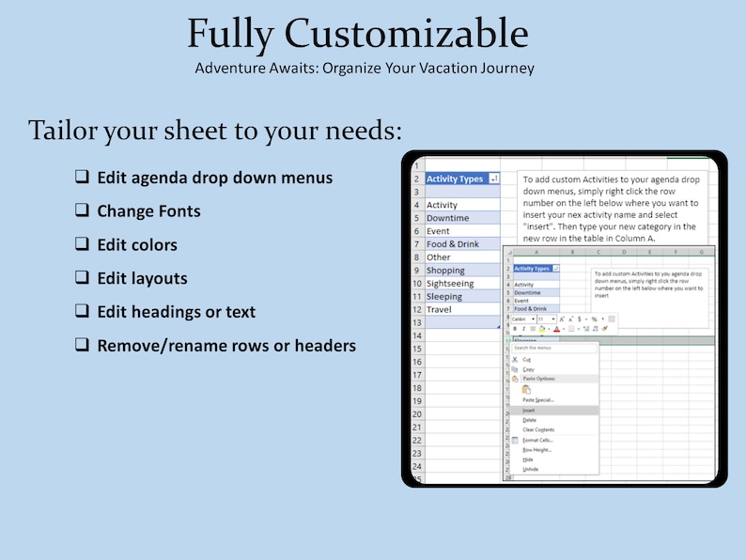The height and width of the screenshot is (560, 746).
Task: Click the merge cells icon in mini toolbar
Action: coord(612,319)
